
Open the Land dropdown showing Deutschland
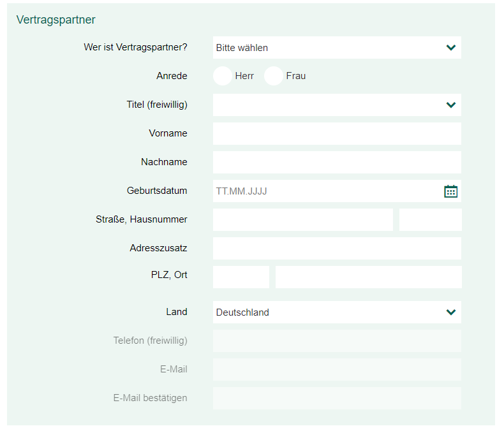point(337,312)
